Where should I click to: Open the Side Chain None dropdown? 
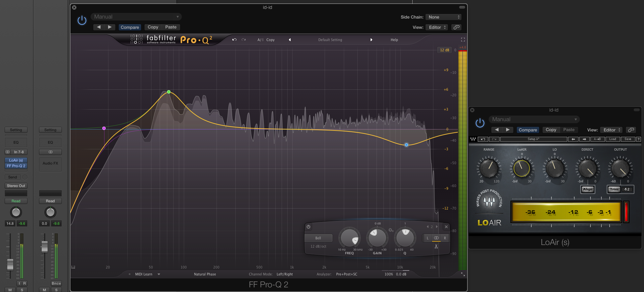[x=443, y=17]
